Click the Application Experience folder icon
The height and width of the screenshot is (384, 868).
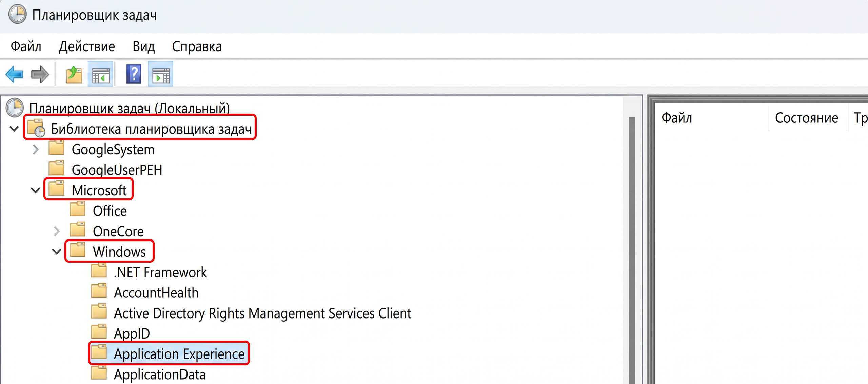tap(99, 352)
